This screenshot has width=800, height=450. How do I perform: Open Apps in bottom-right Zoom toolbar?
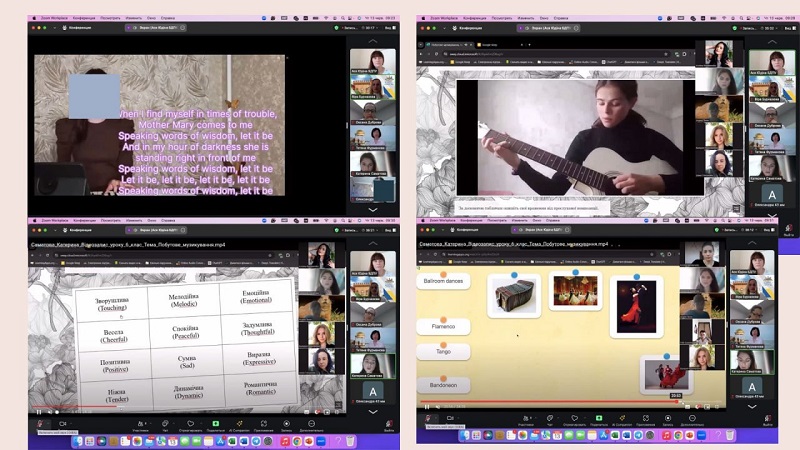pyautogui.click(x=645, y=420)
